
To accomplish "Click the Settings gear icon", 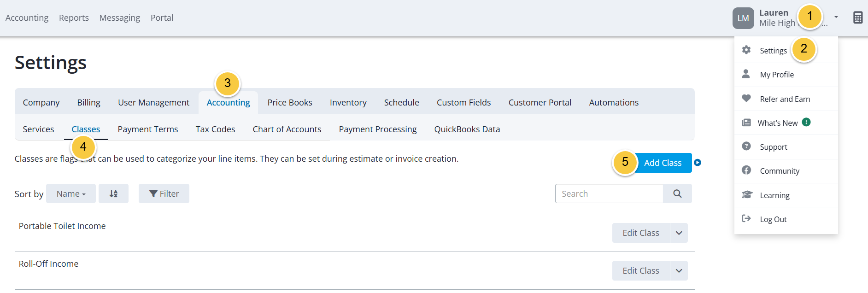I will (x=746, y=50).
